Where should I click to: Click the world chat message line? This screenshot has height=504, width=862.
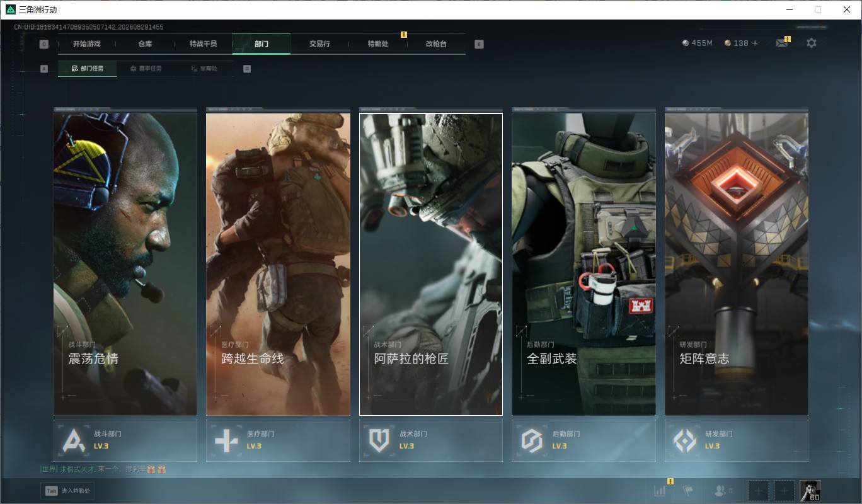pos(103,469)
